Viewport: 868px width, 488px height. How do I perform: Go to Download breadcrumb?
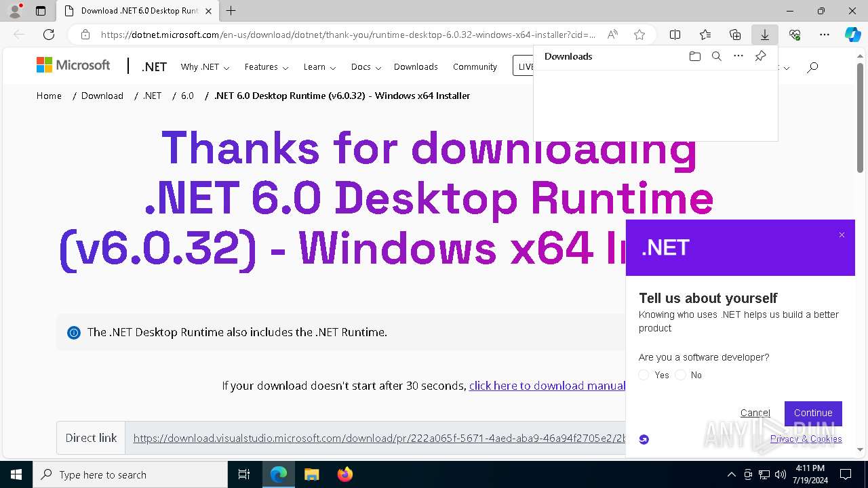102,96
